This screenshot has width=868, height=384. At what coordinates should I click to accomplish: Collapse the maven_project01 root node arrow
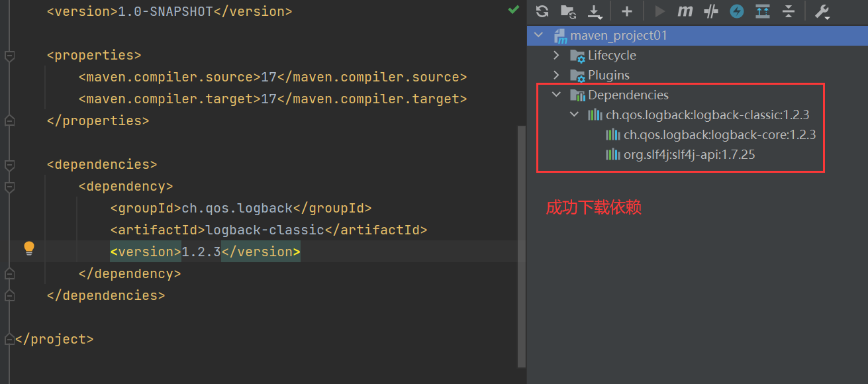(538, 35)
